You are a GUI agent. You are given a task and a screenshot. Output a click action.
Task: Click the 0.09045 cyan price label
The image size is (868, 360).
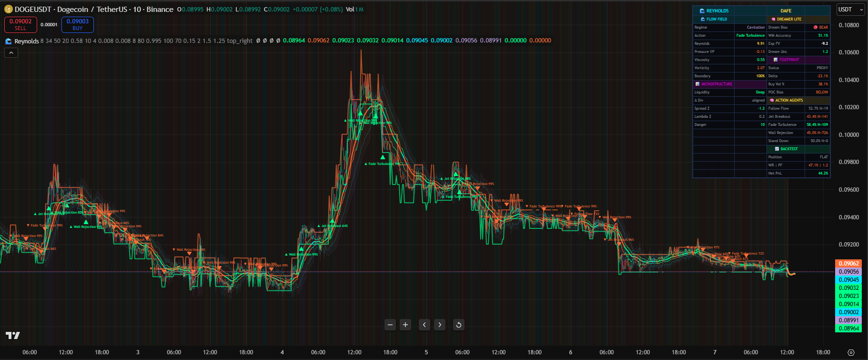pos(848,280)
